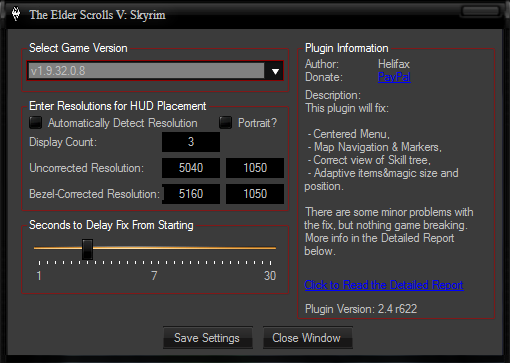510x363 pixels.
Task: Click the author name Helifax
Action: [394, 64]
